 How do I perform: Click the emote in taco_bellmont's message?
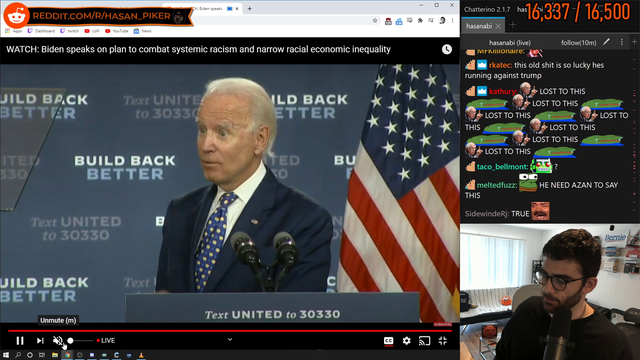point(541,166)
